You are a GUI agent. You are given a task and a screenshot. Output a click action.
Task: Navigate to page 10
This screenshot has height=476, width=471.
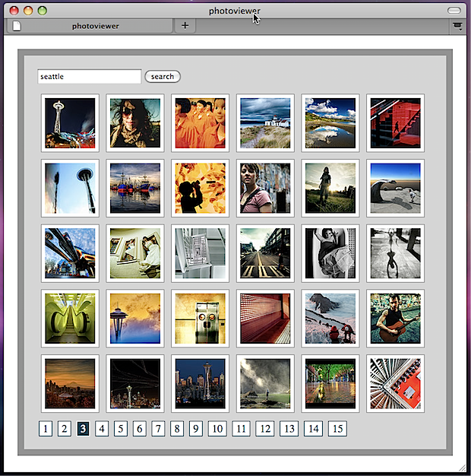click(217, 429)
